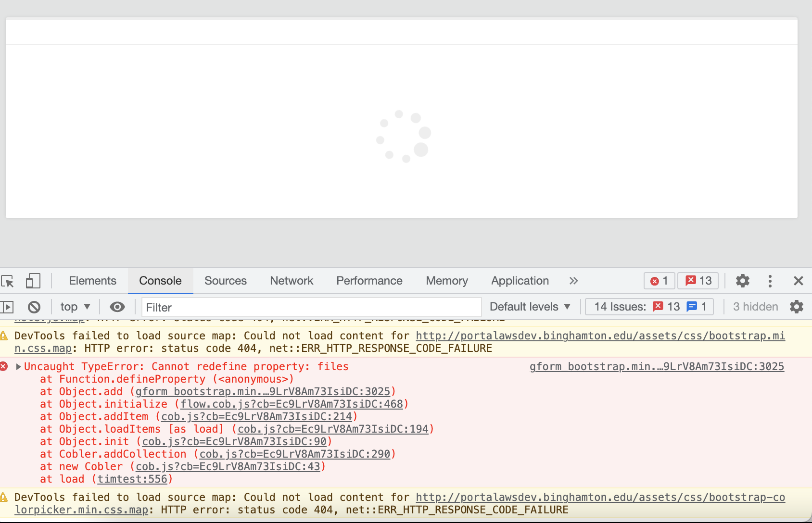This screenshot has height=523, width=812.
Task: Toggle the device toolbar
Action: 33,281
